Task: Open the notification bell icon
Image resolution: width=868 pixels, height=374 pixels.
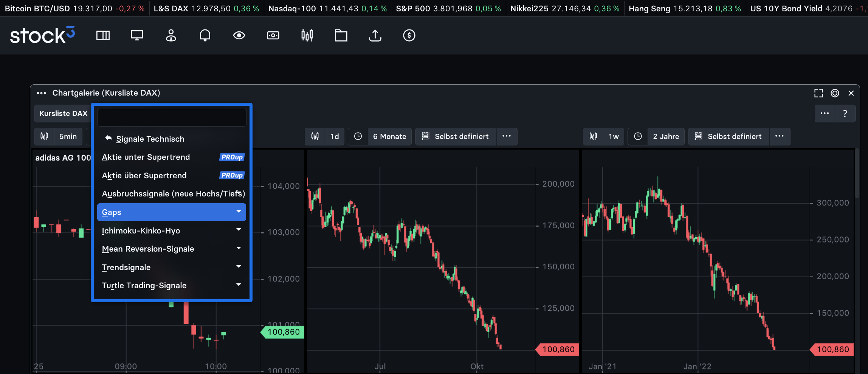Action: tap(205, 36)
